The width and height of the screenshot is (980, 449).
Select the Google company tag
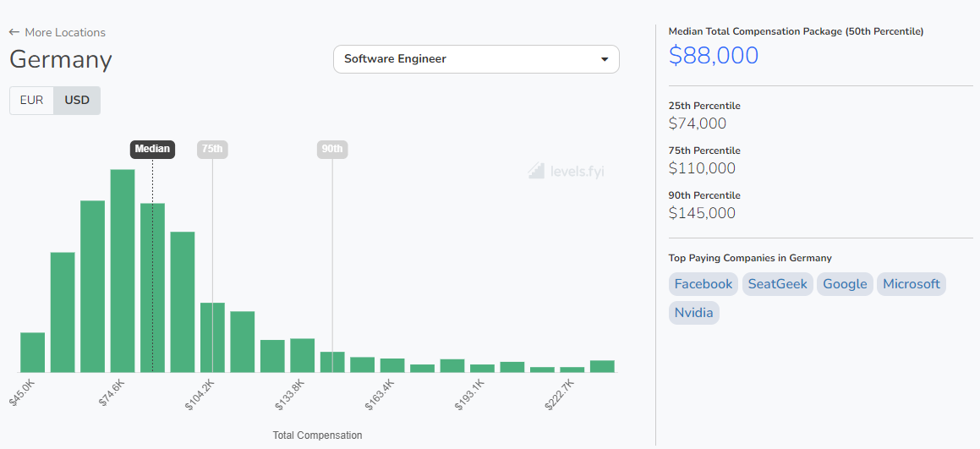tap(845, 284)
